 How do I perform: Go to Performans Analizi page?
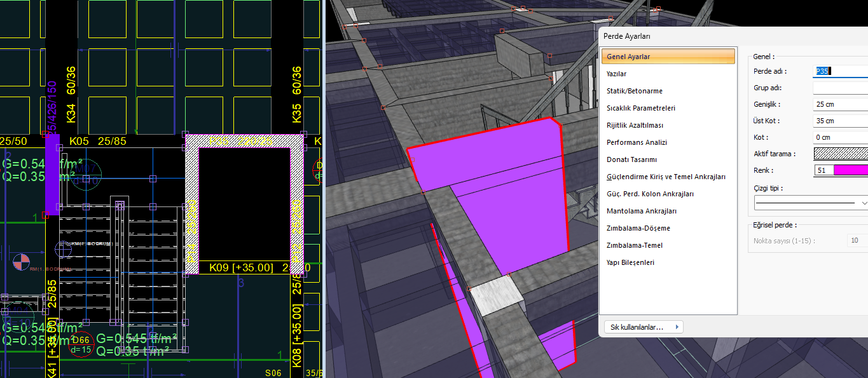(637, 142)
